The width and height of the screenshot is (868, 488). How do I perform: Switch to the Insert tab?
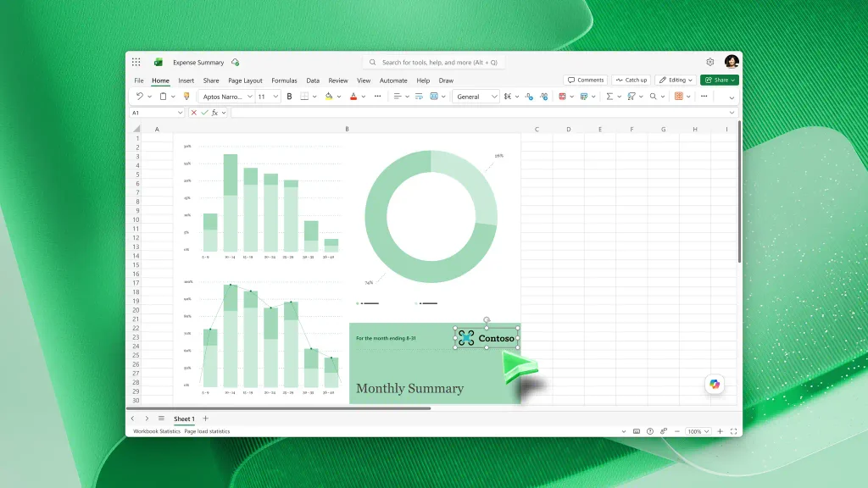pyautogui.click(x=186, y=80)
